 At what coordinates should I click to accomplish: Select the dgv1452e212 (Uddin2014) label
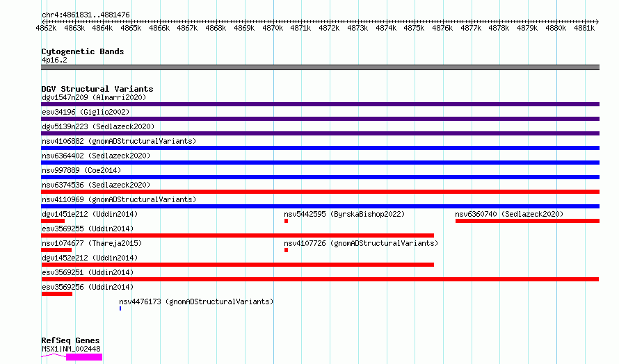tap(90, 258)
